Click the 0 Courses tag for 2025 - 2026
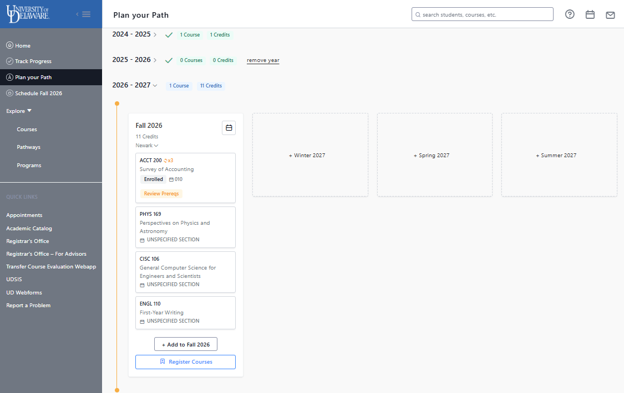Viewport: 624px width, 393px height. coord(191,60)
